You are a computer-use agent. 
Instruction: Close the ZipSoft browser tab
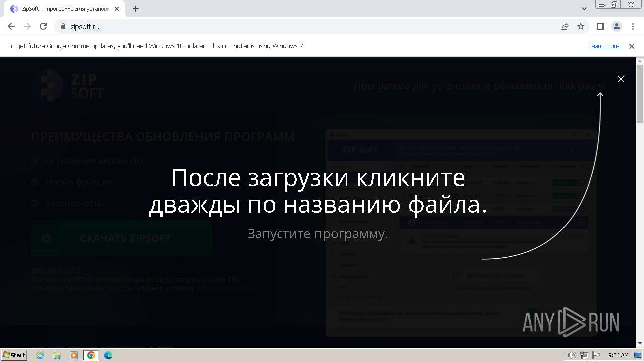point(117,9)
